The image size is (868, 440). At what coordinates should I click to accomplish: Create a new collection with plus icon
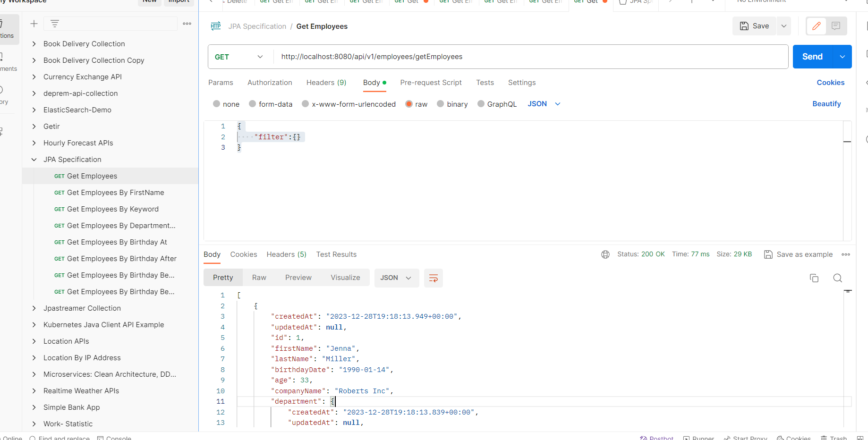pyautogui.click(x=34, y=24)
